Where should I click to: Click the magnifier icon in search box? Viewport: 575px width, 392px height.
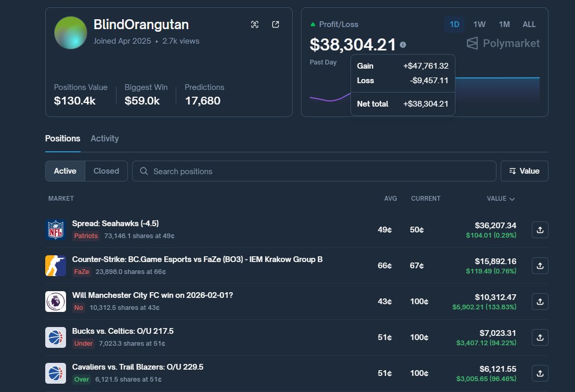(x=143, y=171)
